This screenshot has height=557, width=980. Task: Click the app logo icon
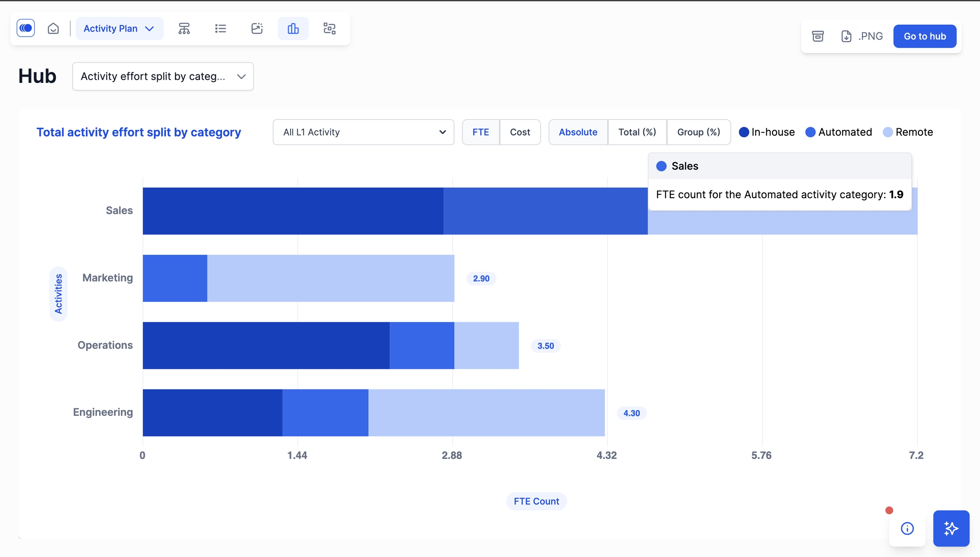26,28
